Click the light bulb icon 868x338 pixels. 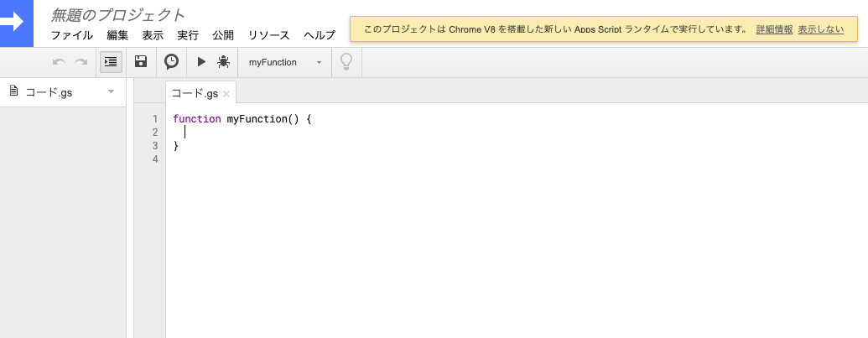346,62
